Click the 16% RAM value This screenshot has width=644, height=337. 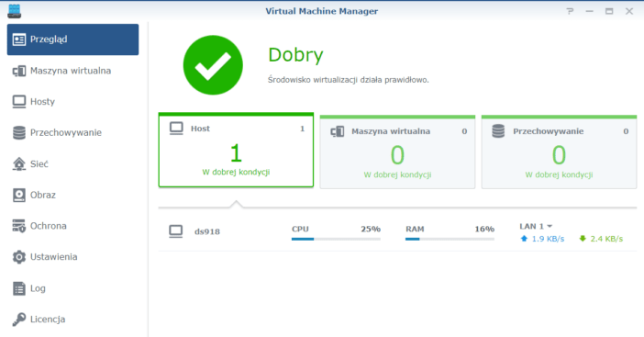tap(484, 229)
